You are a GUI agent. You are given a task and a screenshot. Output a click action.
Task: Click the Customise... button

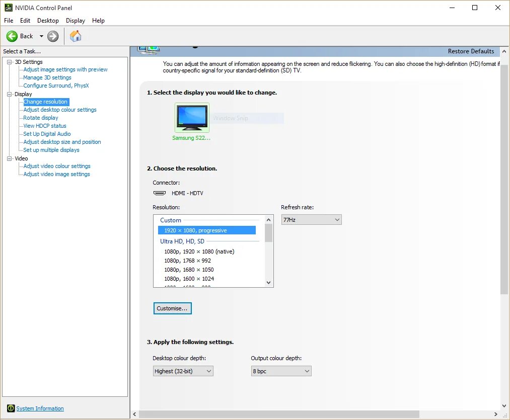[x=172, y=308]
